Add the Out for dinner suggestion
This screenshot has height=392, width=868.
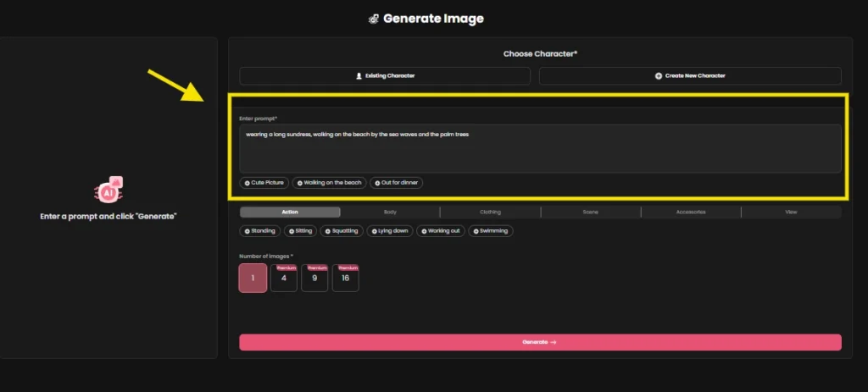(397, 183)
